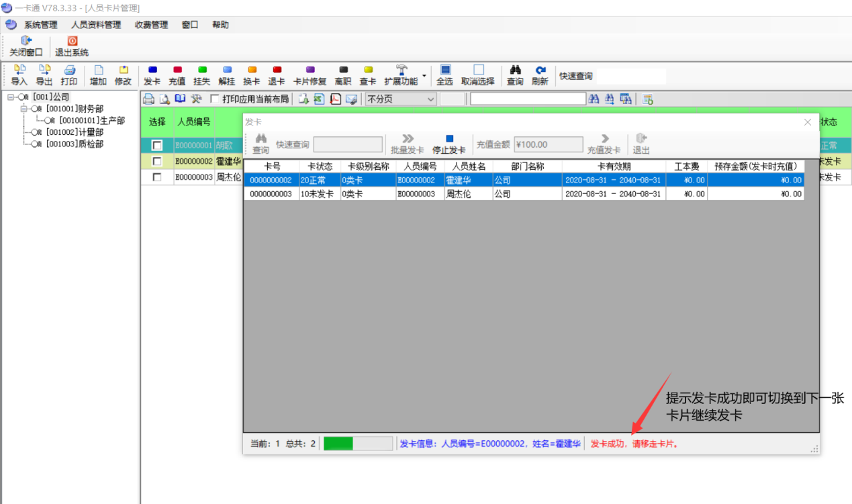Open the 不分页 paging dropdown

(x=429, y=99)
